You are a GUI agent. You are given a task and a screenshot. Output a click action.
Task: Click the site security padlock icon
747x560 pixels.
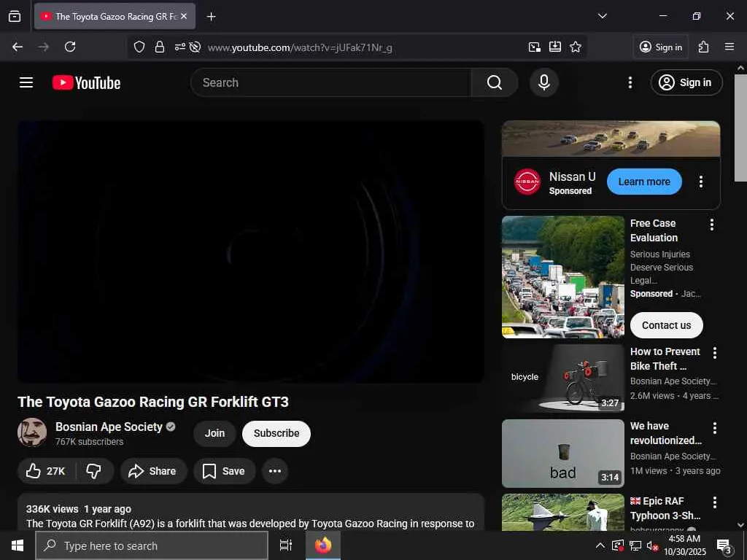[160, 47]
